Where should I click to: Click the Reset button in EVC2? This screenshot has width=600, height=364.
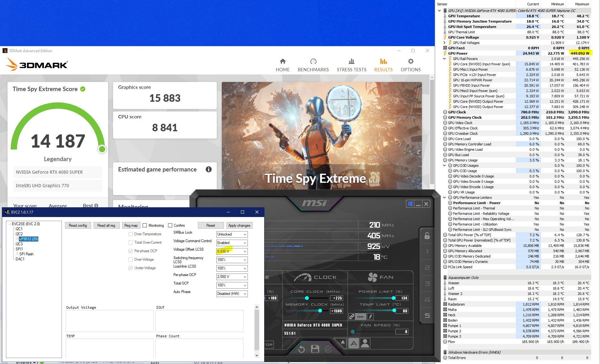pyautogui.click(x=211, y=225)
